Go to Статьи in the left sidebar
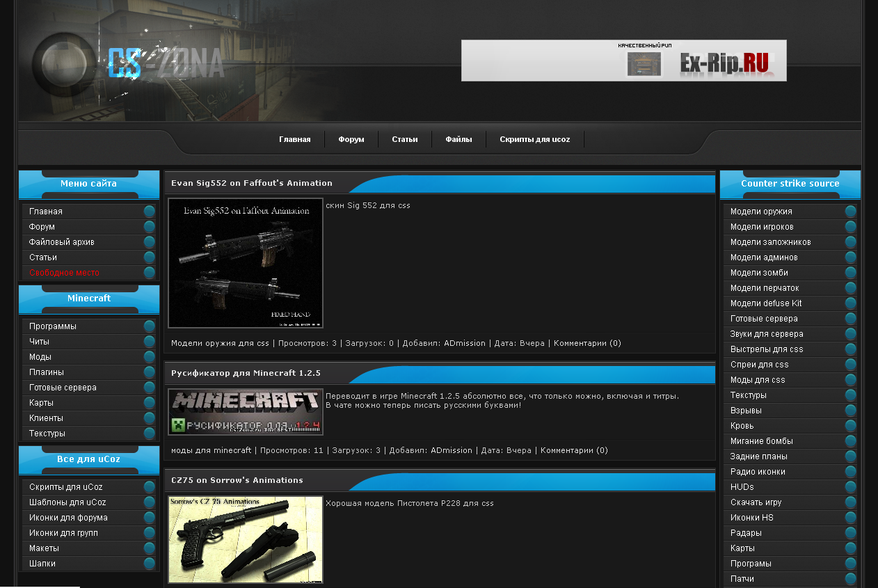This screenshot has height=588, width=878. (x=43, y=257)
